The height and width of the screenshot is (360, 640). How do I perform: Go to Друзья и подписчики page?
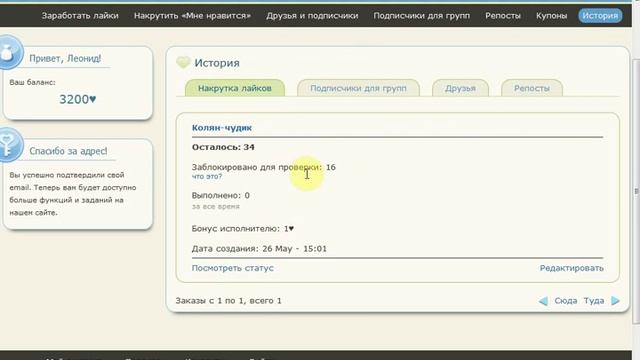click(x=312, y=16)
